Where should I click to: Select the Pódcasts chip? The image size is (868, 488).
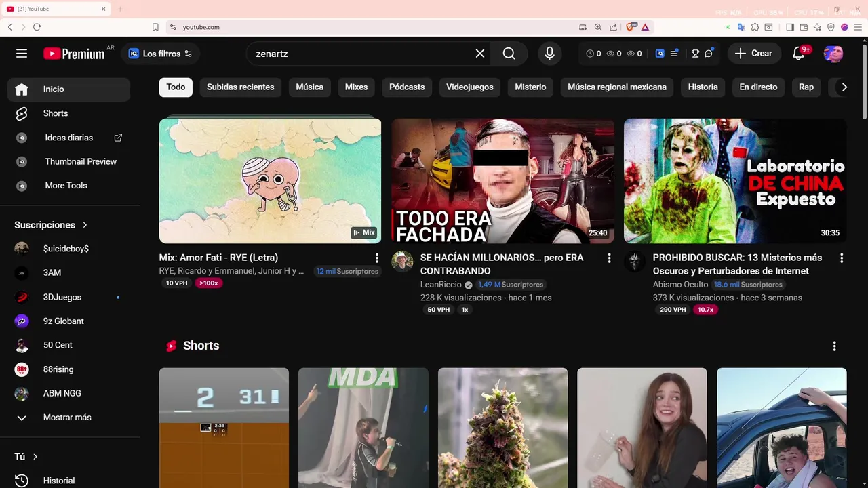407,87
